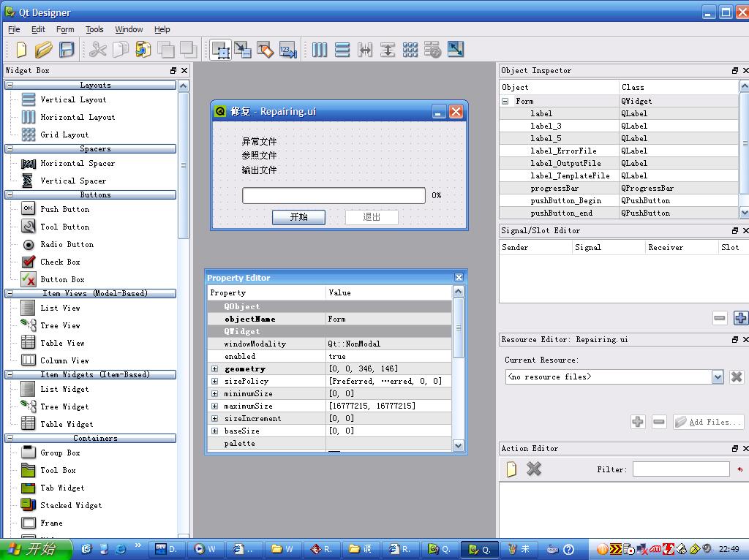749x560 pixels.
Task: Open the Current Resource dropdown
Action: coord(718,377)
